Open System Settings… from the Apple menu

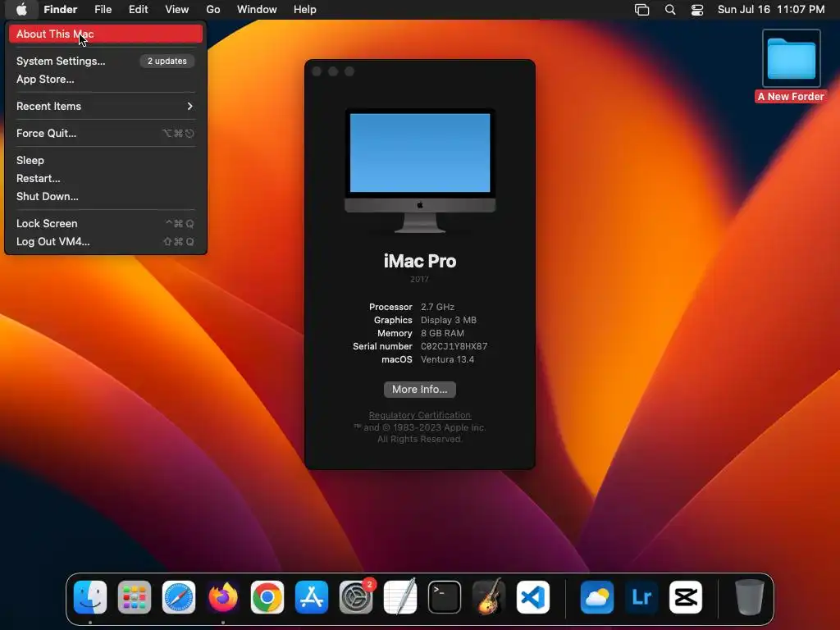[x=105, y=61]
